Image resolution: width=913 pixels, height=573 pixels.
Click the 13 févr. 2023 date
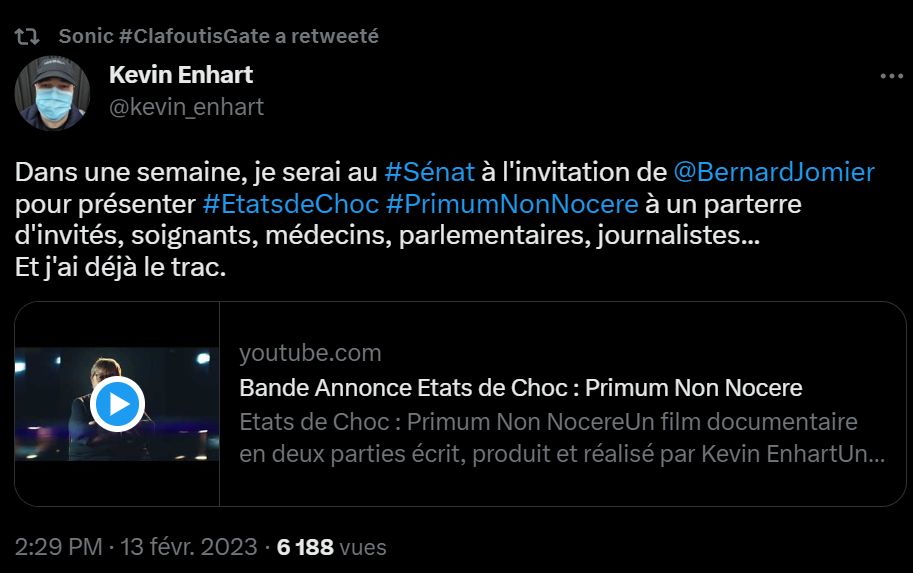[x=189, y=547]
